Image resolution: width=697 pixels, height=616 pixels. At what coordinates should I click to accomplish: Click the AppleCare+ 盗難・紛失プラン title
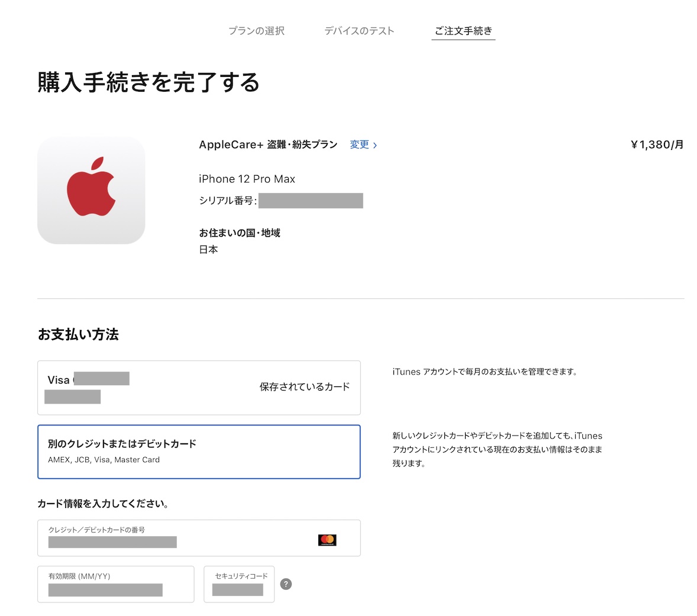pos(268,144)
